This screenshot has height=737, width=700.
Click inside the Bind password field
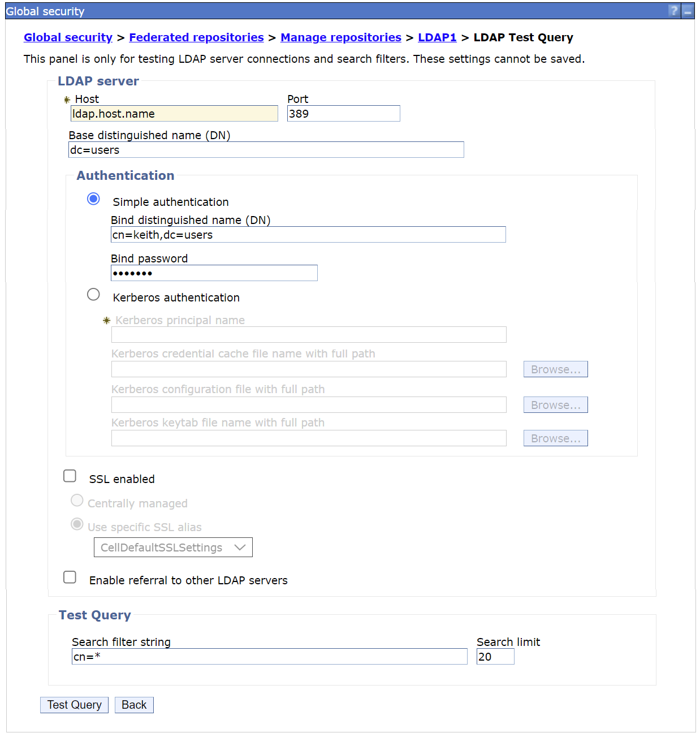(x=214, y=273)
